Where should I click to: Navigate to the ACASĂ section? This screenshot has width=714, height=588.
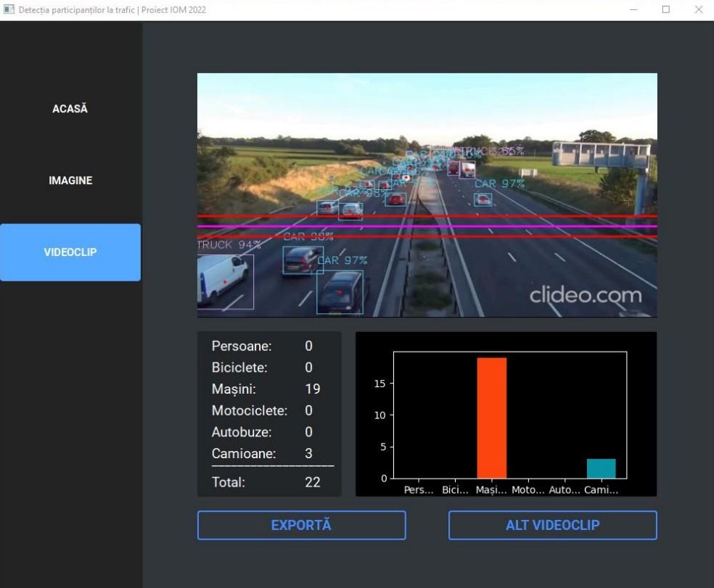coord(70,108)
